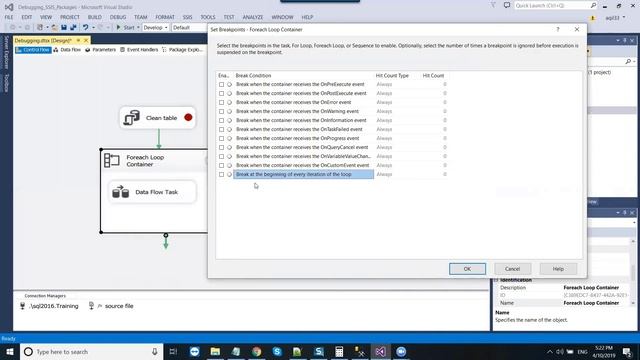Click the taskbar search box
Screen dimensions: 640x360
point(91,351)
